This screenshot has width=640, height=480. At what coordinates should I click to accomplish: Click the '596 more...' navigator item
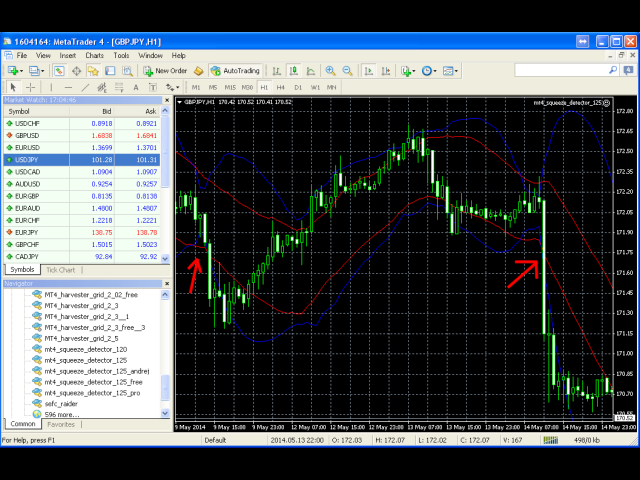[x=63, y=414]
